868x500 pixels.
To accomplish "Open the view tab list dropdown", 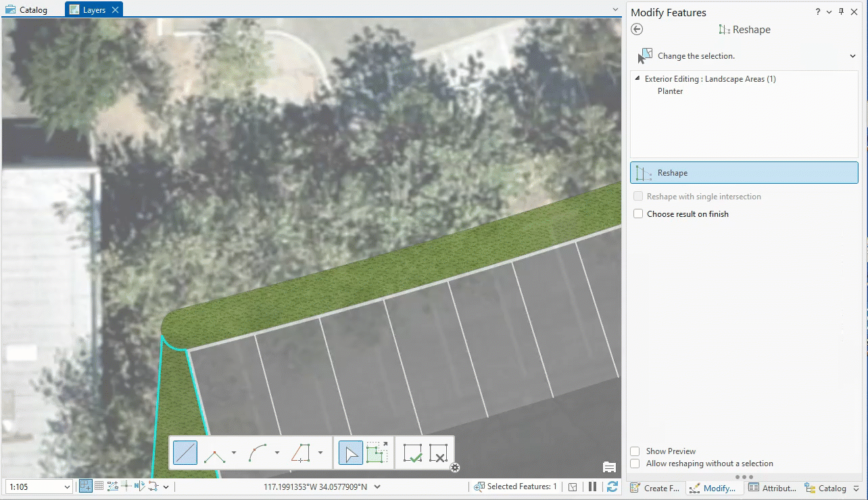I will tap(615, 9).
